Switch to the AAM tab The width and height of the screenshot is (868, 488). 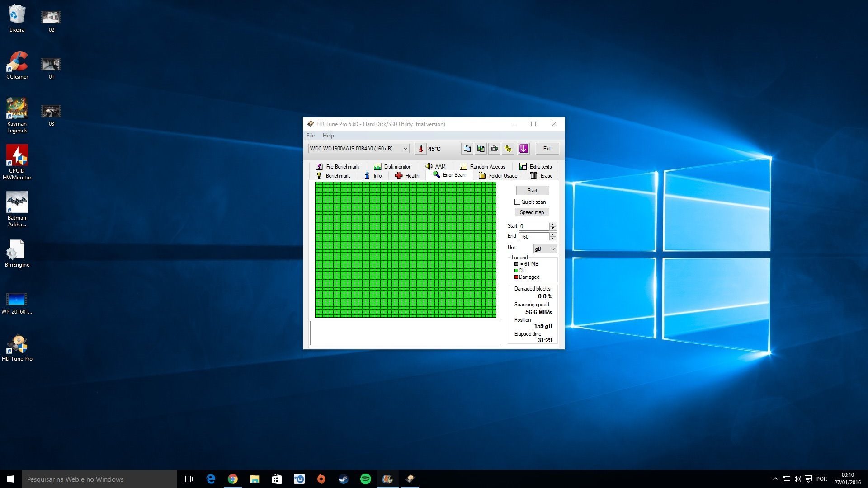pyautogui.click(x=435, y=166)
